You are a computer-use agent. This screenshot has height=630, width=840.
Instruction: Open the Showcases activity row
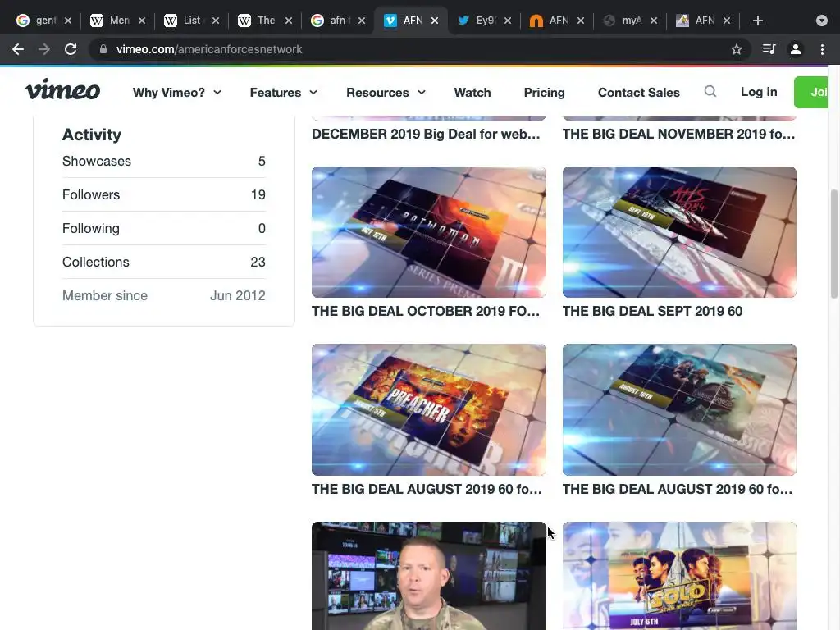[x=164, y=162]
